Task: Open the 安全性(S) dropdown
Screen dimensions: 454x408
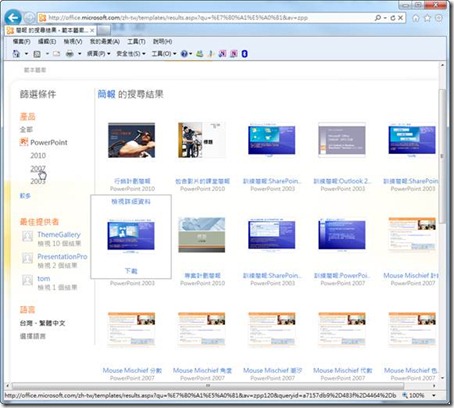Action: pos(131,54)
